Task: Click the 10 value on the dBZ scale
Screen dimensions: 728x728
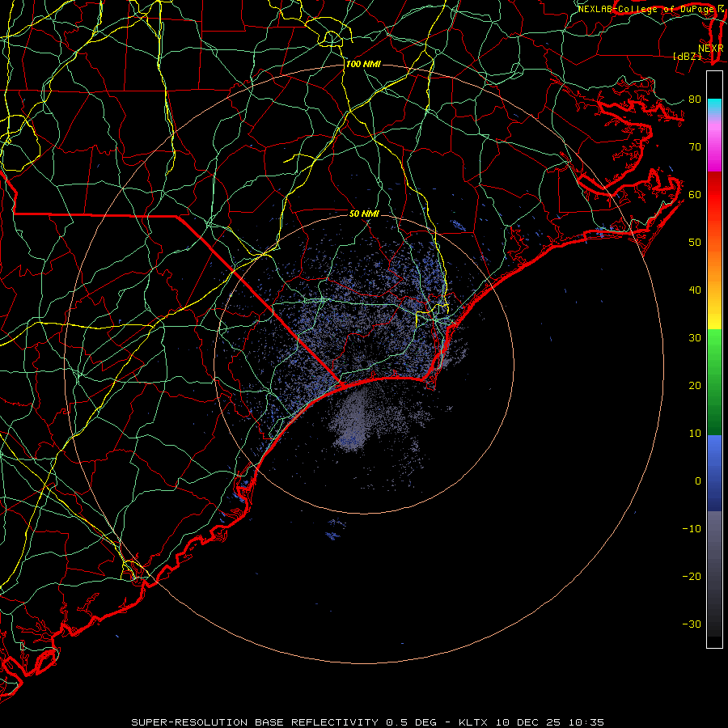Action: click(x=695, y=434)
